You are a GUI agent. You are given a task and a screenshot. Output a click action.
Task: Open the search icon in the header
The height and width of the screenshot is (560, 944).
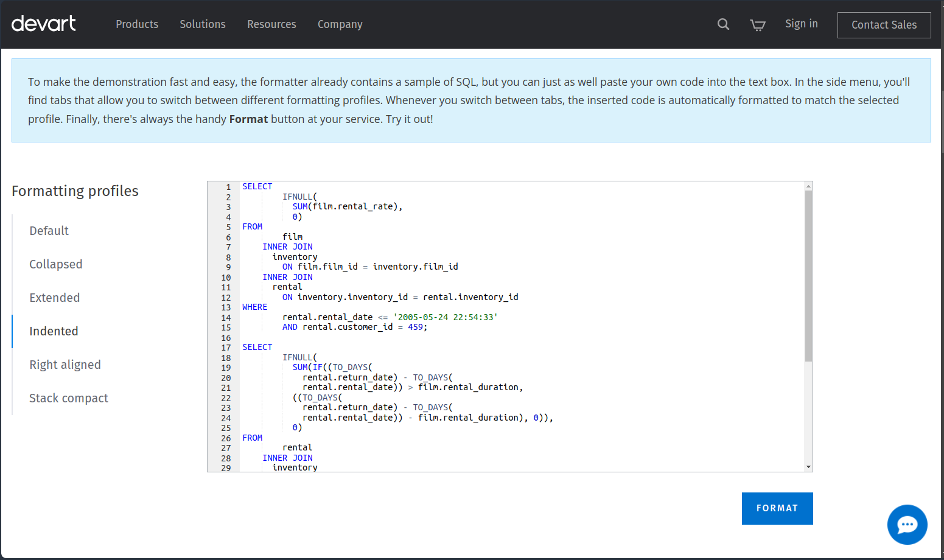[x=723, y=24]
